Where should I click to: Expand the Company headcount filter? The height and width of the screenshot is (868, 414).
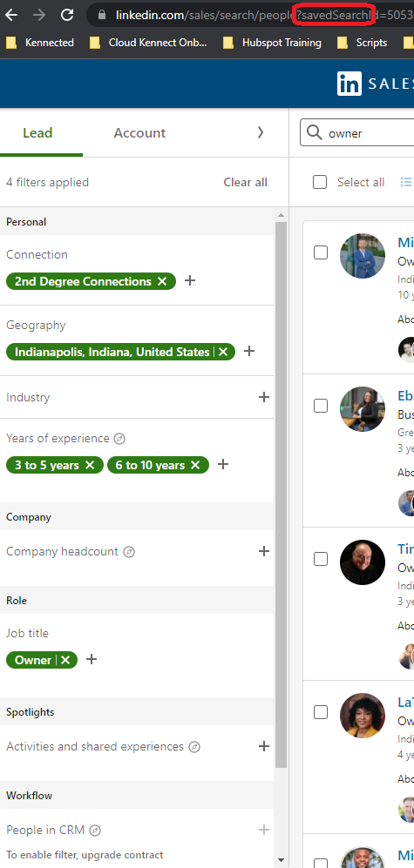(264, 551)
